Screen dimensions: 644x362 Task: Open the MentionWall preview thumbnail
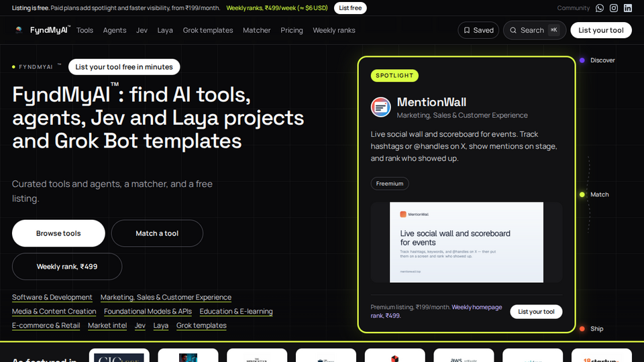click(466, 242)
